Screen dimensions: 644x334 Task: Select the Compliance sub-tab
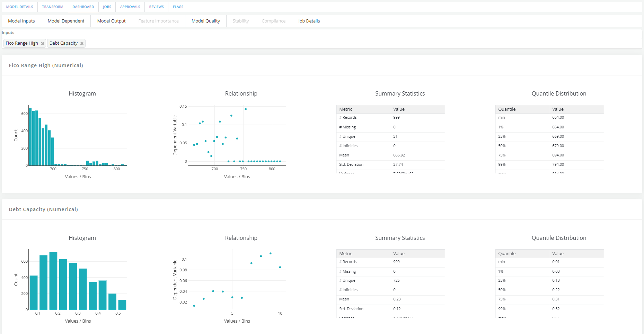coord(273,21)
